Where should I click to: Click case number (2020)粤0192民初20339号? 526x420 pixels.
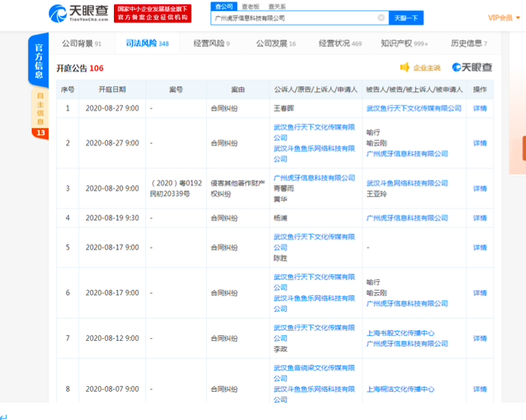pos(176,188)
